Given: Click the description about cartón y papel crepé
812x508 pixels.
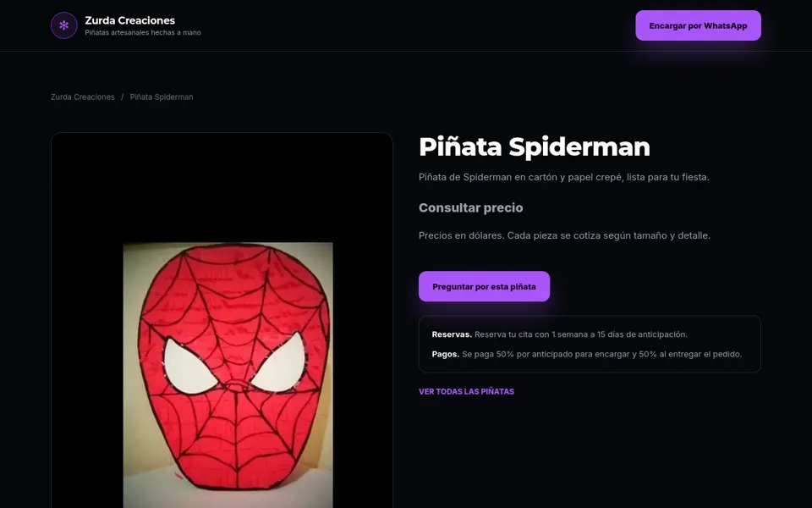Looking at the screenshot, I should [x=564, y=177].
